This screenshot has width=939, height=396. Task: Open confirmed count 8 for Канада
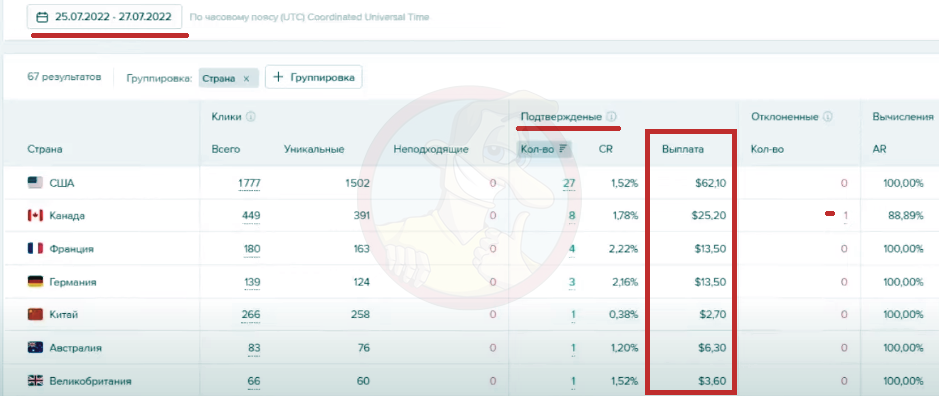572,216
